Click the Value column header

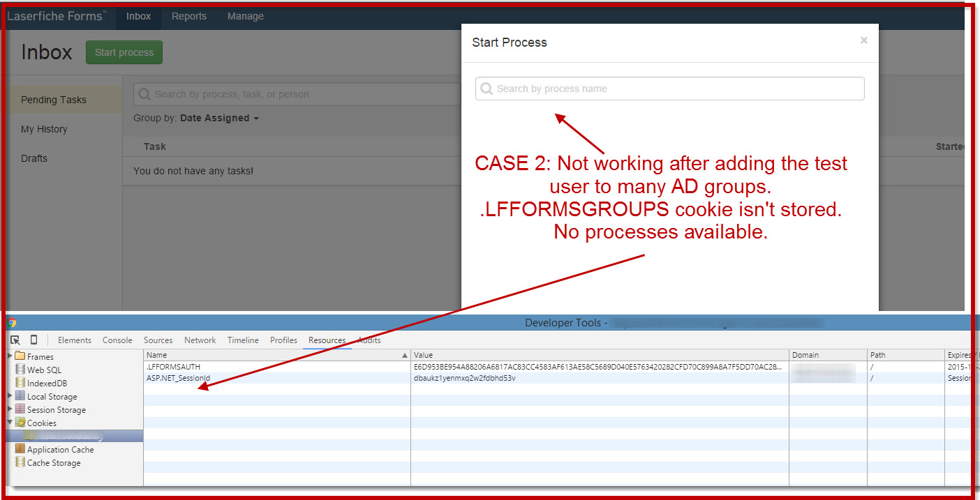(x=600, y=355)
